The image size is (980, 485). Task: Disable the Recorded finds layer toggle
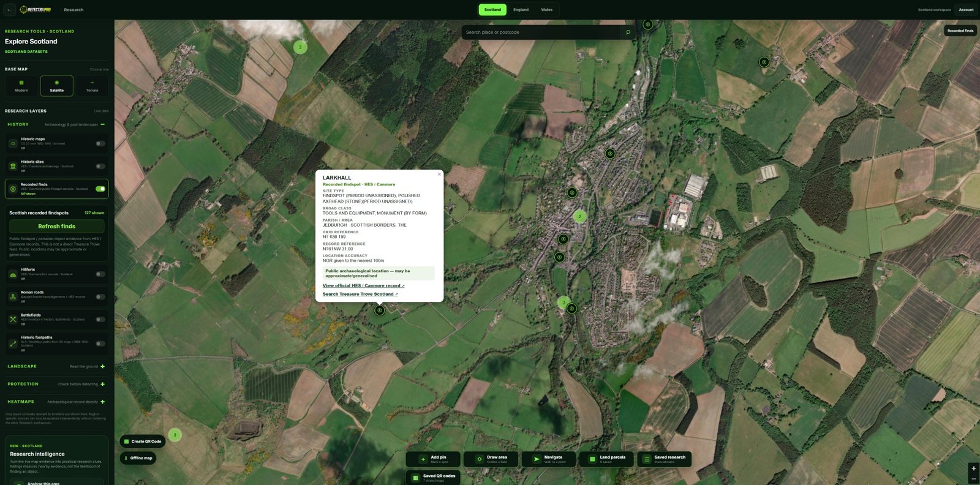100,189
